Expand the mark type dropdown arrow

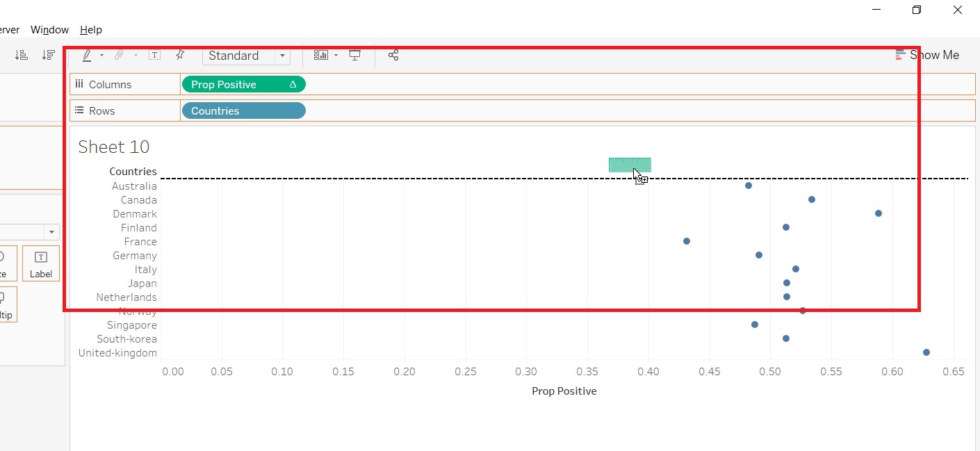pyautogui.click(x=51, y=232)
